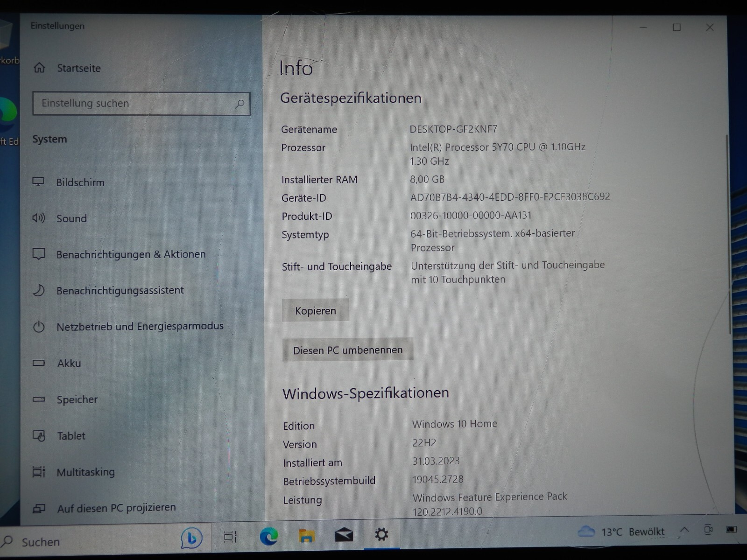Click the Tablet icon in sidebar
The height and width of the screenshot is (560, 747).
pyautogui.click(x=39, y=435)
